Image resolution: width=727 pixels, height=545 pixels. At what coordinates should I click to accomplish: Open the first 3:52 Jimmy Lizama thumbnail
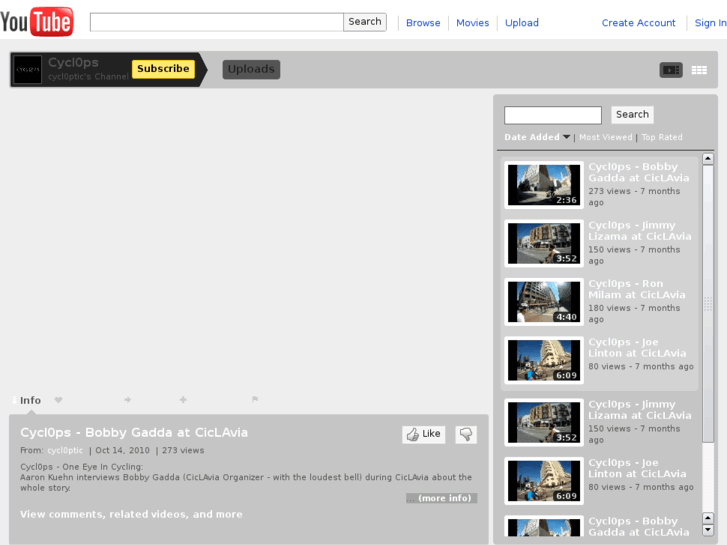point(544,244)
